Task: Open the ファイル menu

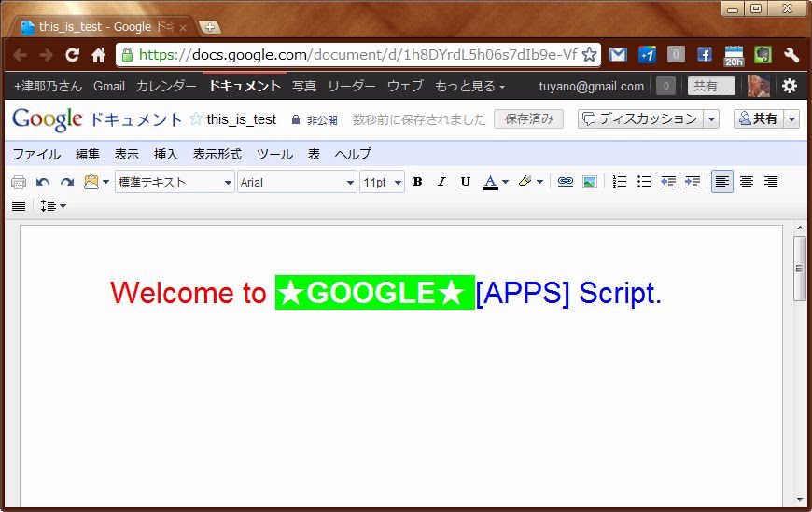Action: pyautogui.click(x=36, y=154)
